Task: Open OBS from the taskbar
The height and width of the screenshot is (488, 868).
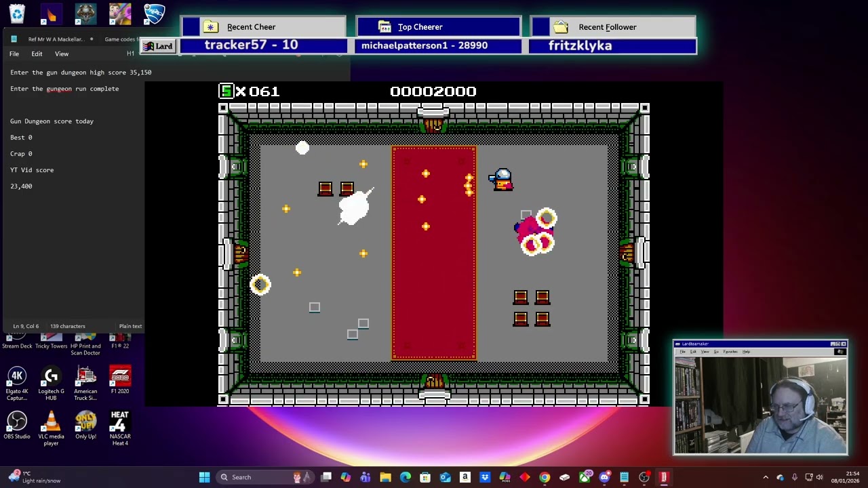Action: pyautogui.click(x=644, y=477)
